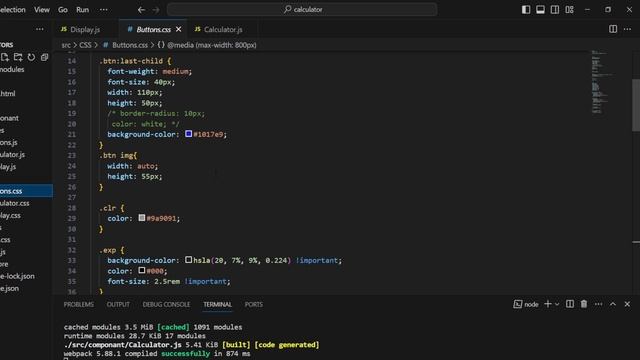Image resolution: width=640 pixels, height=360 pixels.
Task: Create a new folder in explorer
Action: point(18,57)
